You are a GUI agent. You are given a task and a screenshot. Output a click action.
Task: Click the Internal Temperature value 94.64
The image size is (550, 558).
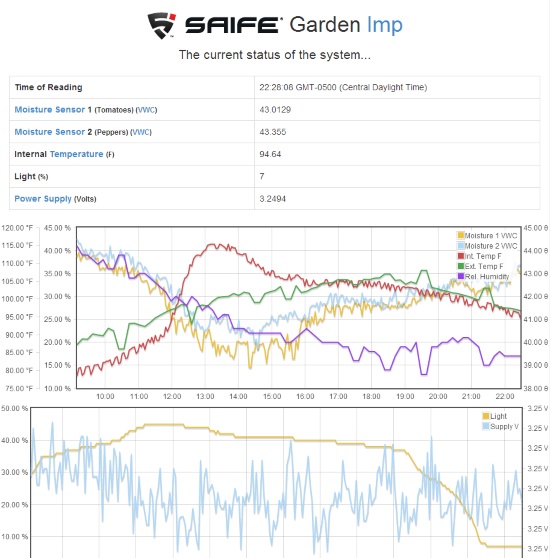[x=270, y=154]
